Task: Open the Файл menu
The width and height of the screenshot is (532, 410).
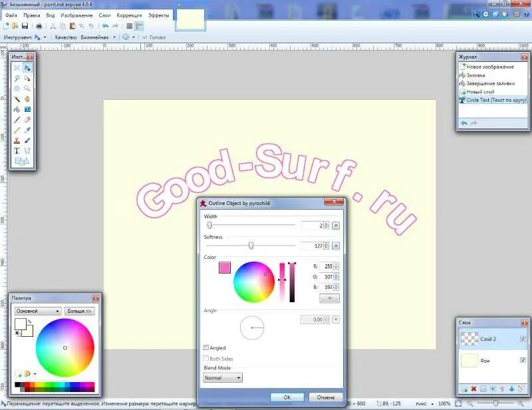Action: point(11,15)
